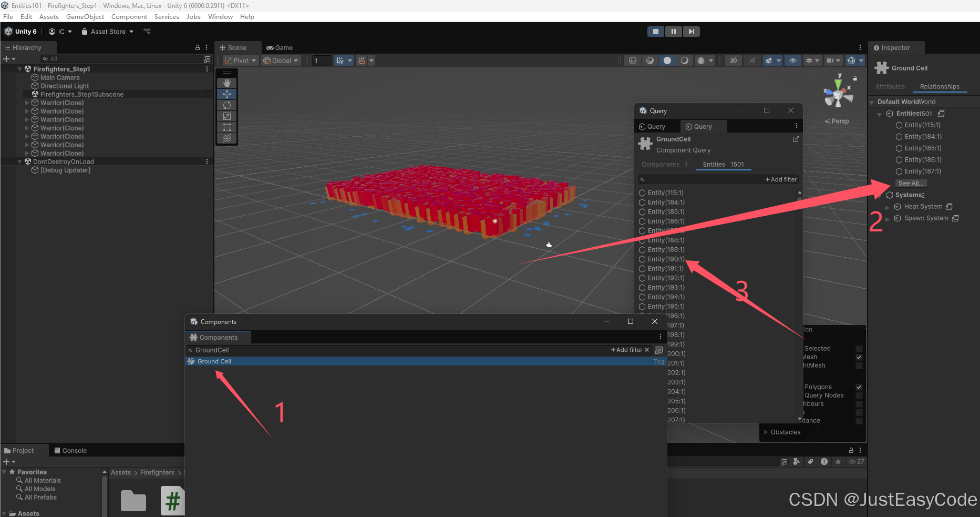
Task: Select the Rotate tool
Action: point(227,105)
